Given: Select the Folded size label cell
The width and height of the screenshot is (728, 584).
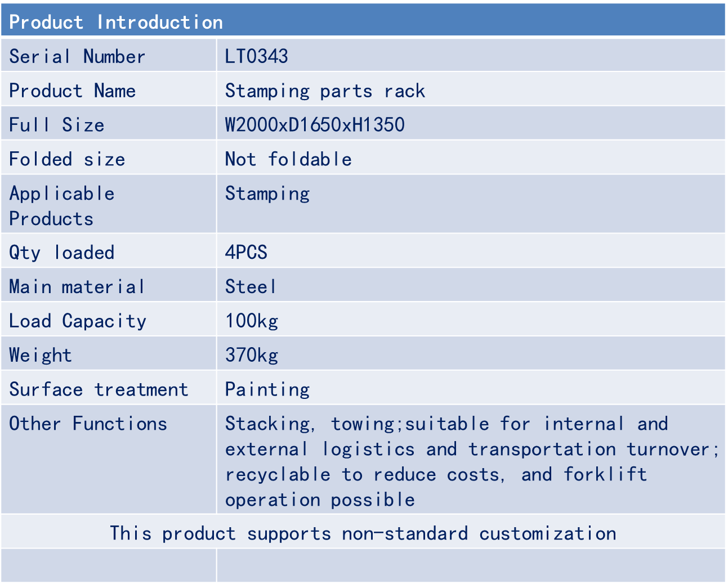Looking at the screenshot, I should pos(67,159).
